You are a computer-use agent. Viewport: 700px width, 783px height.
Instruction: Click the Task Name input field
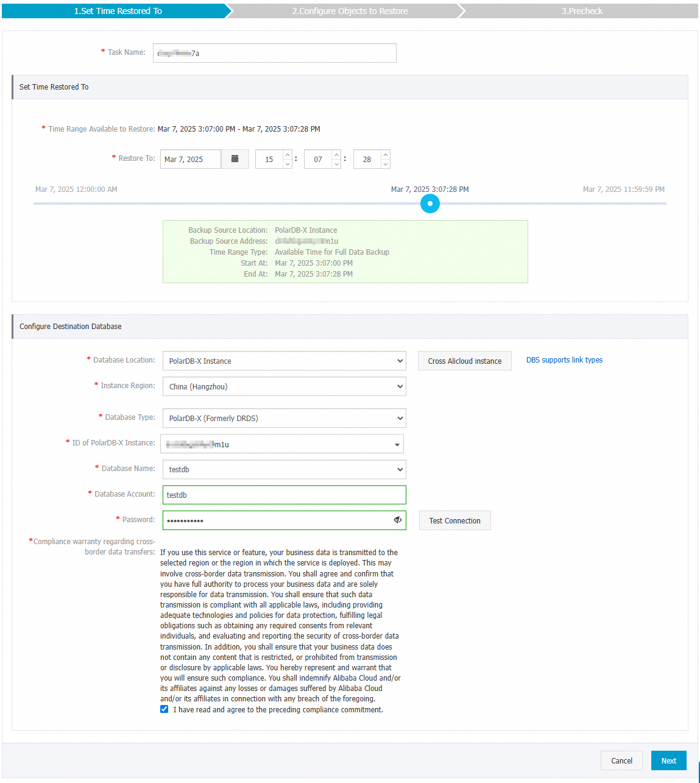[x=275, y=53]
